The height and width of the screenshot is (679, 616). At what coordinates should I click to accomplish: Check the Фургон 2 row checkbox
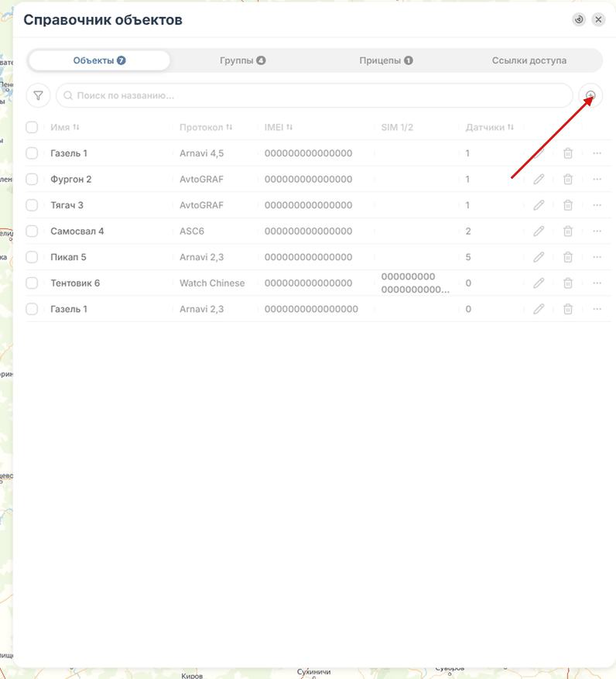point(32,179)
